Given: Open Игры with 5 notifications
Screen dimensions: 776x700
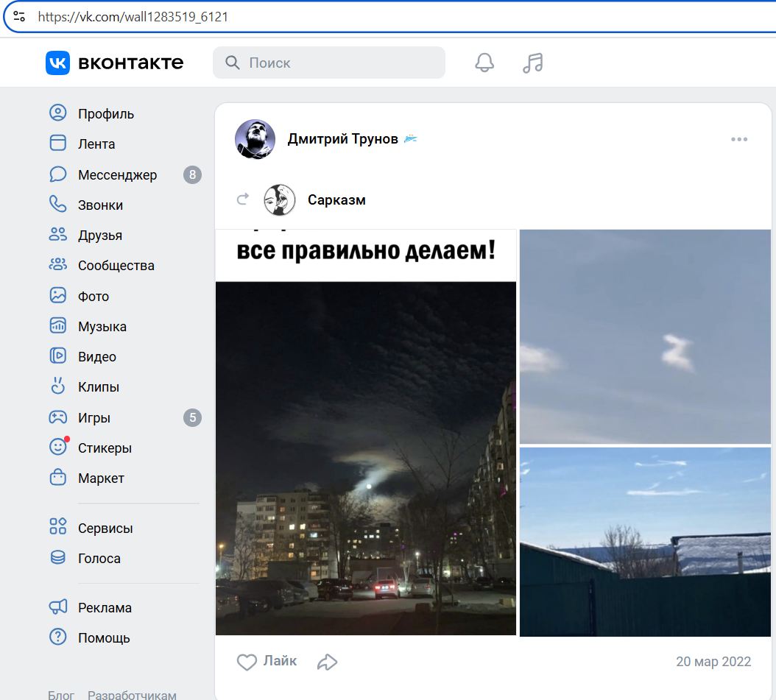Looking at the screenshot, I should (94, 418).
